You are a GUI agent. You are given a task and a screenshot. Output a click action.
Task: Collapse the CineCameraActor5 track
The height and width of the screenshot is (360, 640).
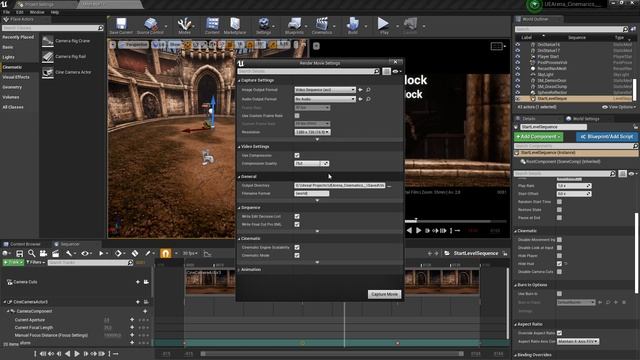tap(5, 302)
